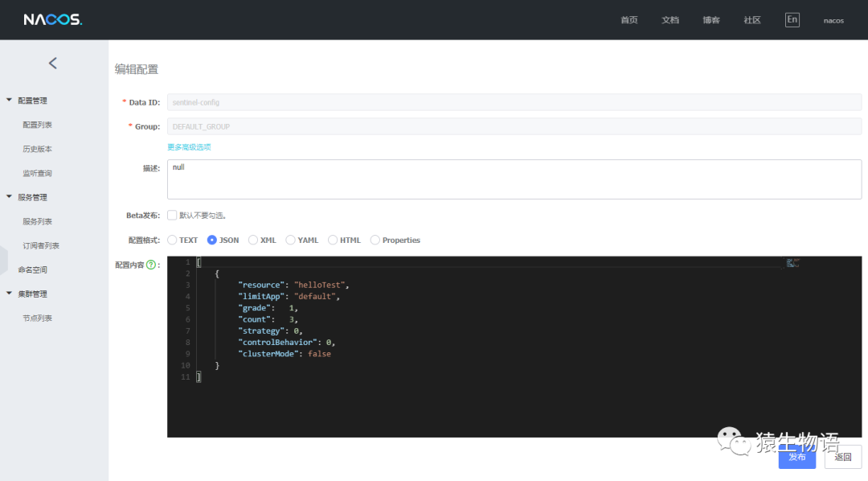Open 服务列表 in sidebar
Viewport: 868px width, 481px height.
37,221
